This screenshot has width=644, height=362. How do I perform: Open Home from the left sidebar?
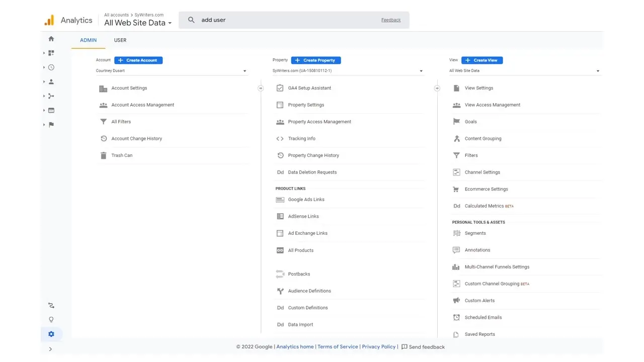51,39
